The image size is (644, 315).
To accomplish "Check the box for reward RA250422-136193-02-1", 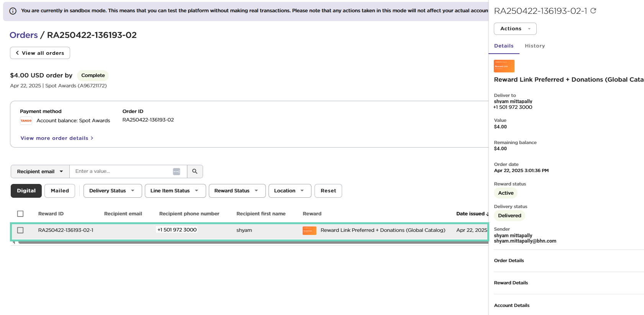I will click(20, 230).
